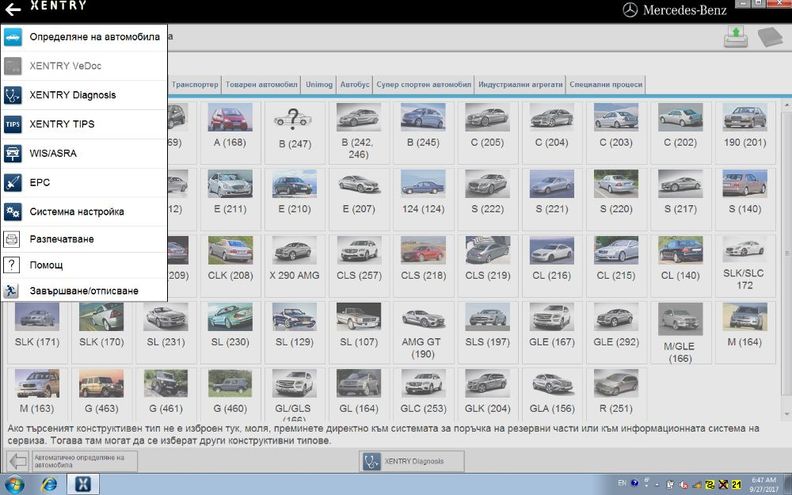Choose the 124 (124) model
Image resolution: width=792 pixels, height=495 pixels.
423,198
